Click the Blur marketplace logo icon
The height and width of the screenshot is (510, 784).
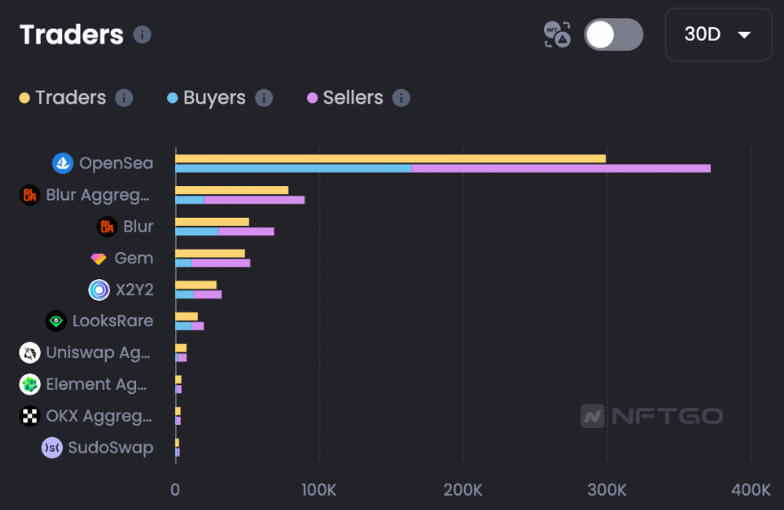107,226
